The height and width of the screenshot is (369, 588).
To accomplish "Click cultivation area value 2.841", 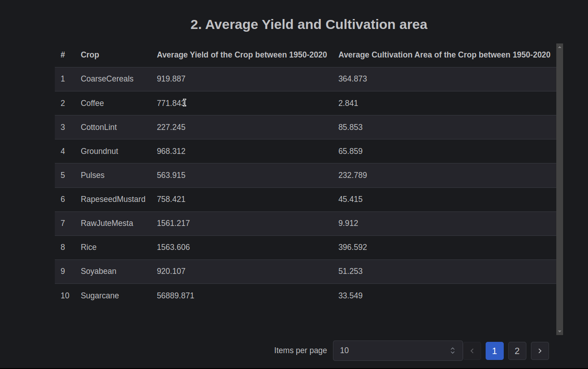I will [x=348, y=103].
